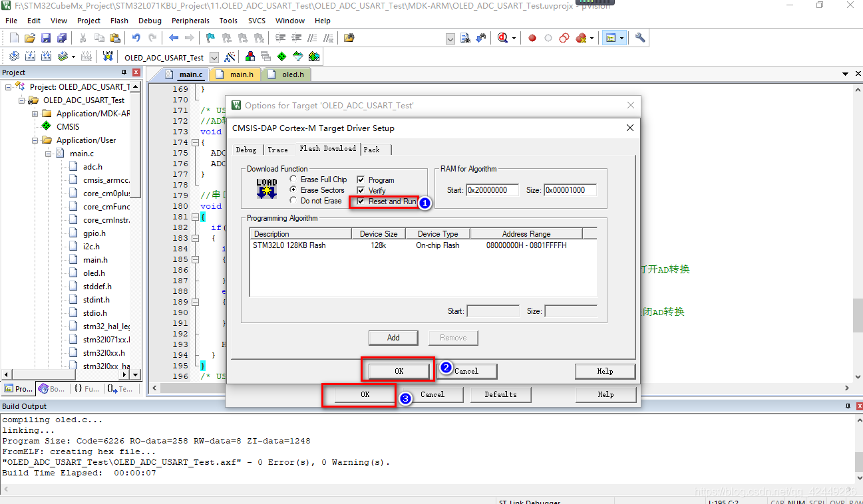Screen dimensions: 863x504
Task: Insert a bookmark with the flag icon
Action: (210, 38)
